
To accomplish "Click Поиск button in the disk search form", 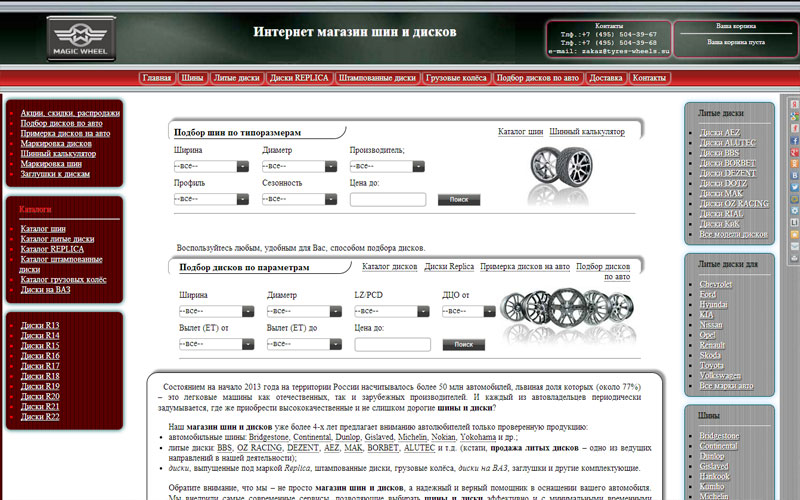I will 463,344.
